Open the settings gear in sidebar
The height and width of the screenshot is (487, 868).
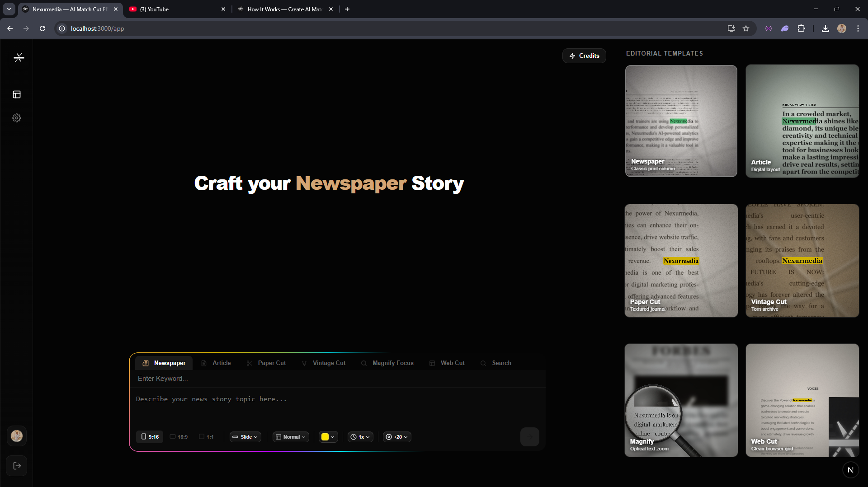point(17,118)
